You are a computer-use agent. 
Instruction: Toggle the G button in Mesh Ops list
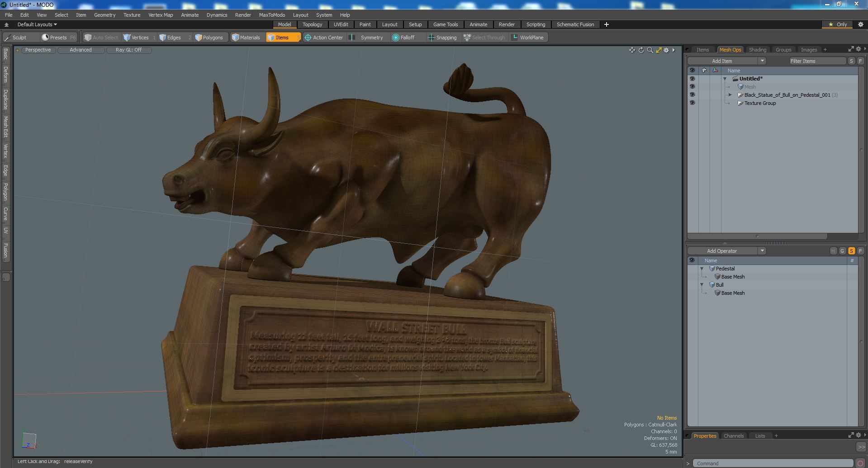(x=842, y=251)
